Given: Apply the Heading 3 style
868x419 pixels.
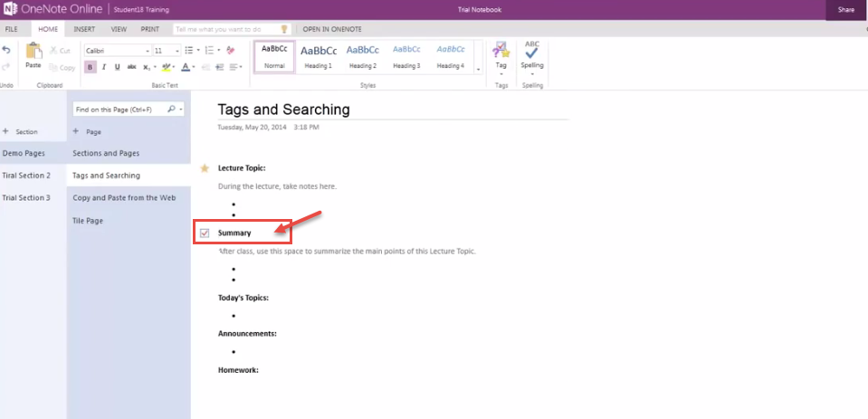Looking at the screenshot, I should pos(407,57).
